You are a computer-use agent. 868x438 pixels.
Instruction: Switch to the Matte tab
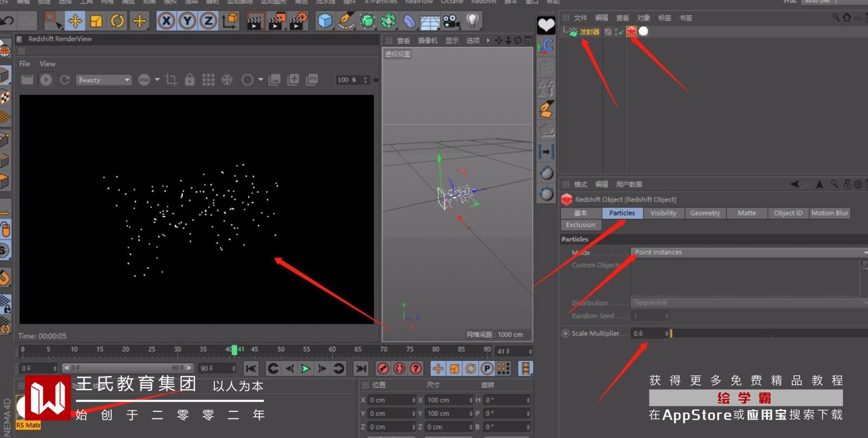coord(746,213)
